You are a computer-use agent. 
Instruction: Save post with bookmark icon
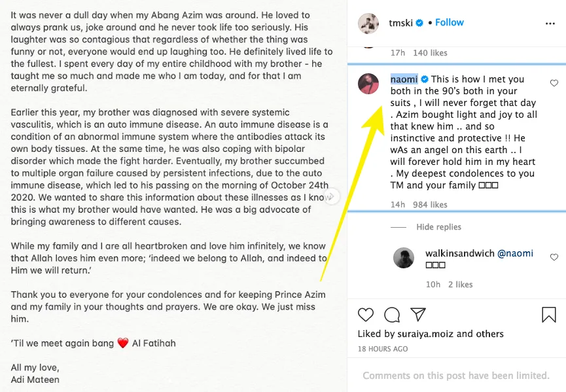tap(549, 315)
